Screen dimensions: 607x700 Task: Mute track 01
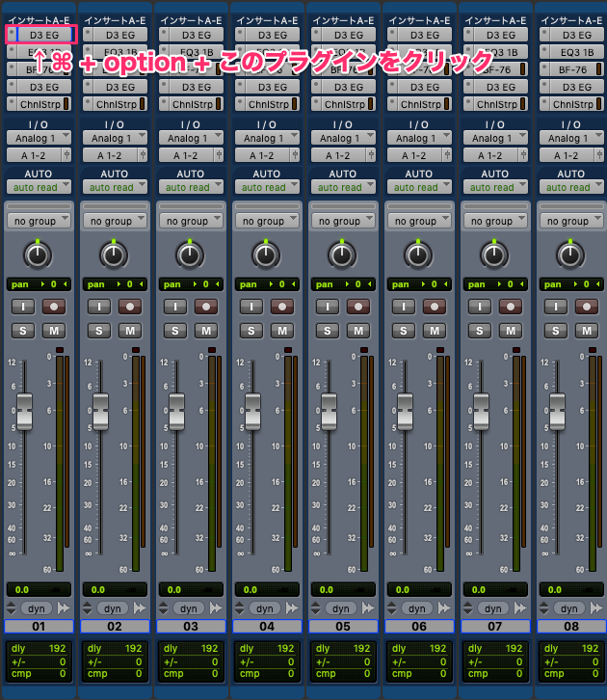[x=52, y=331]
